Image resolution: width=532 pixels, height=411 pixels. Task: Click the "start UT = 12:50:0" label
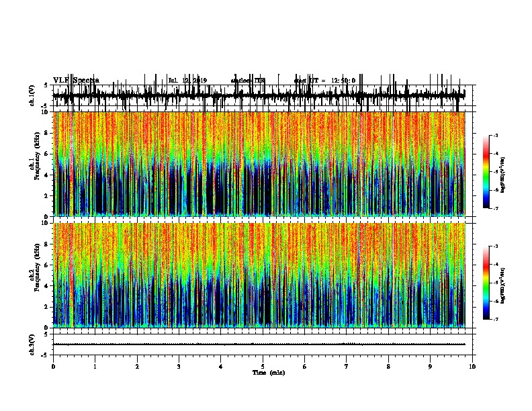point(324,81)
